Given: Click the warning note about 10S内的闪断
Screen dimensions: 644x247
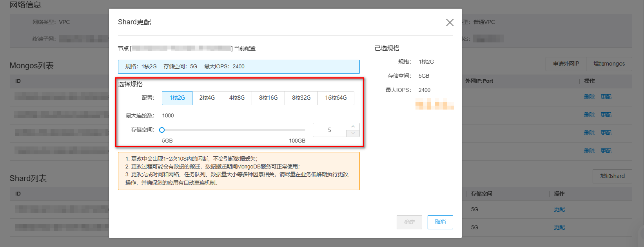Looking at the screenshot, I should pyautogui.click(x=192, y=159).
